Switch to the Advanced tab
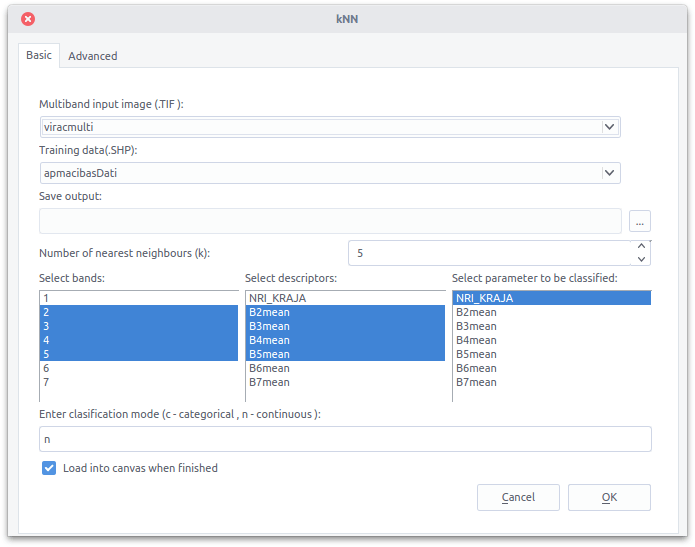695x547 pixels. pos(93,56)
